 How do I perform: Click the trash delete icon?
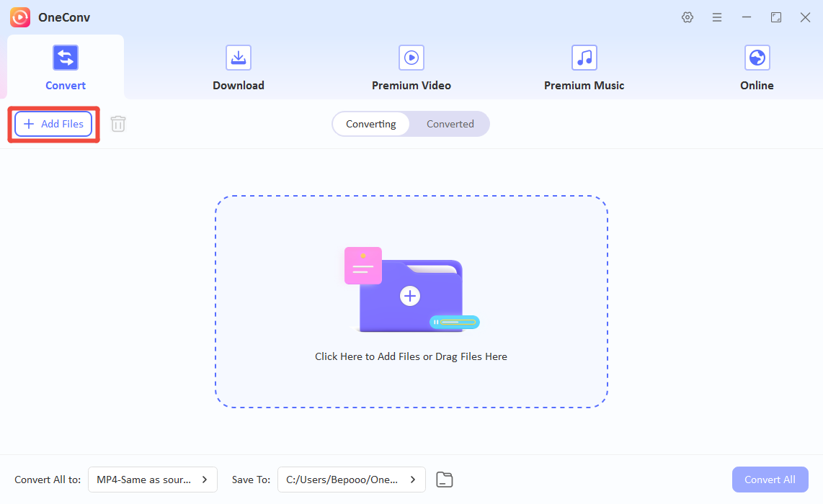coord(118,124)
